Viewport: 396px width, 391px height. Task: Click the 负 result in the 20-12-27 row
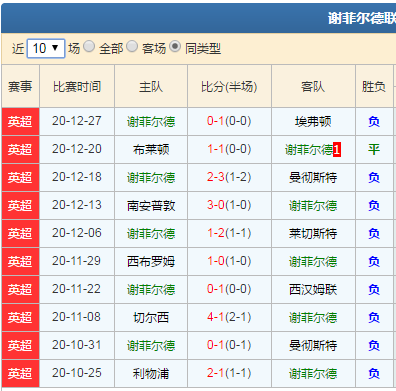tap(374, 122)
